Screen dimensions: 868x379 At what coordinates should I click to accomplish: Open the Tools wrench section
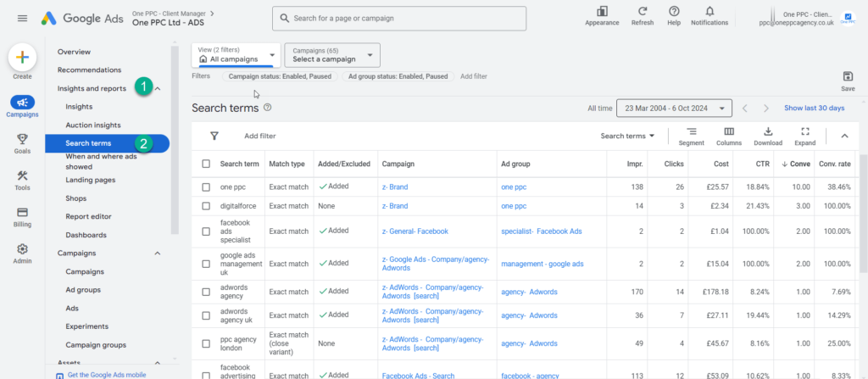click(x=22, y=176)
